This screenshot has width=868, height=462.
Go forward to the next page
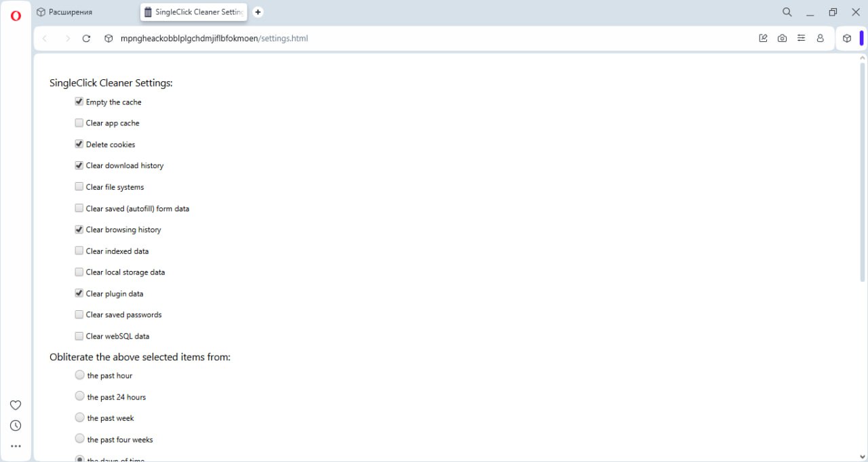click(x=67, y=39)
